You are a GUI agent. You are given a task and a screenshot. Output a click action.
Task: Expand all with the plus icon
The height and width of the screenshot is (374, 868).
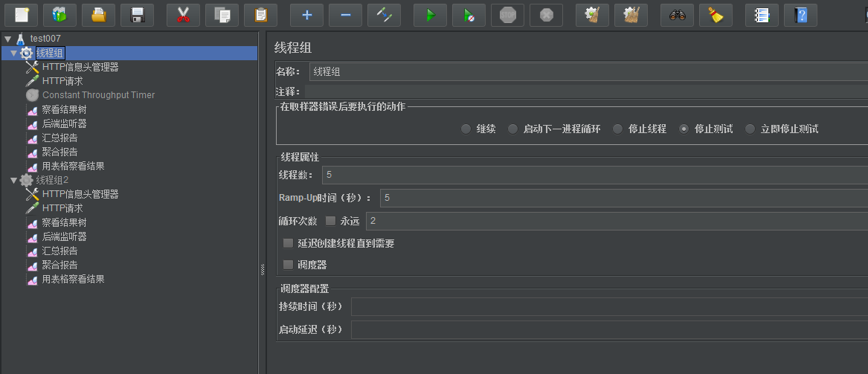coord(306,15)
